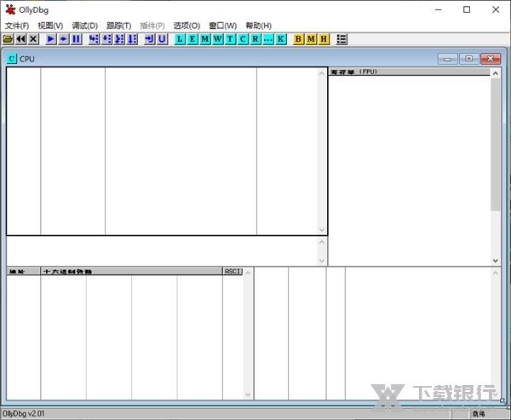Click the options list icon in toolbar
511x420 pixels.
[x=342, y=39]
